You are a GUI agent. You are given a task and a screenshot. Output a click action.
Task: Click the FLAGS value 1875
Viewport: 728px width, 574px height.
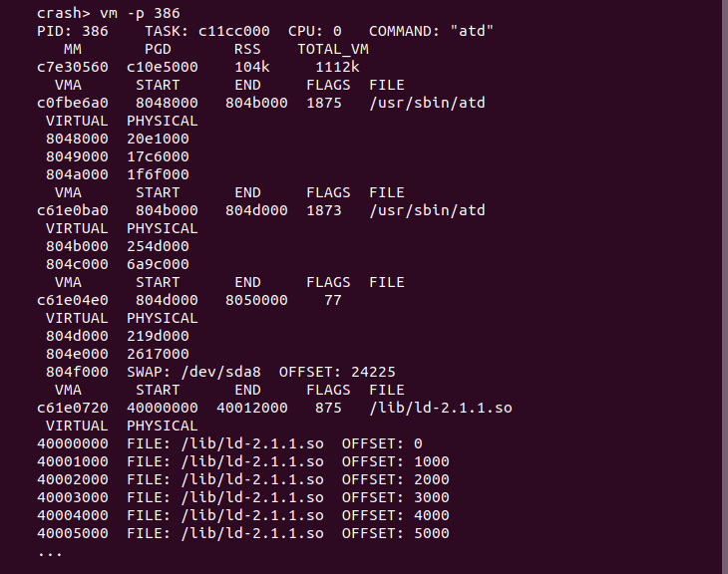323,103
